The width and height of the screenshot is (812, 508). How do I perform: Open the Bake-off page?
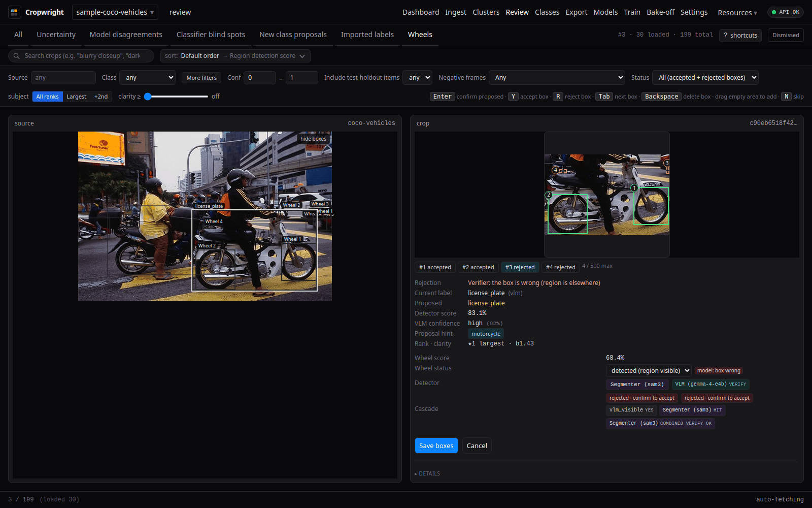[x=660, y=12]
